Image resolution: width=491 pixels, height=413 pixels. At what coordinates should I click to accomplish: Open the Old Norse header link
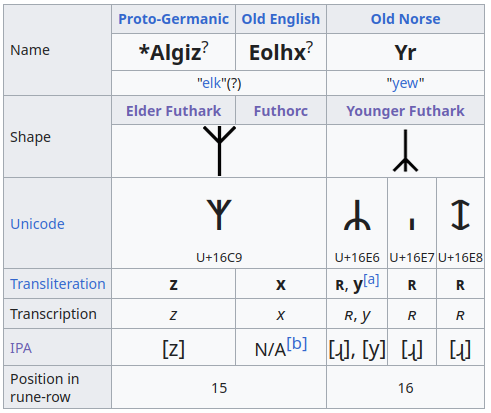pyautogui.click(x=405, y=19)
